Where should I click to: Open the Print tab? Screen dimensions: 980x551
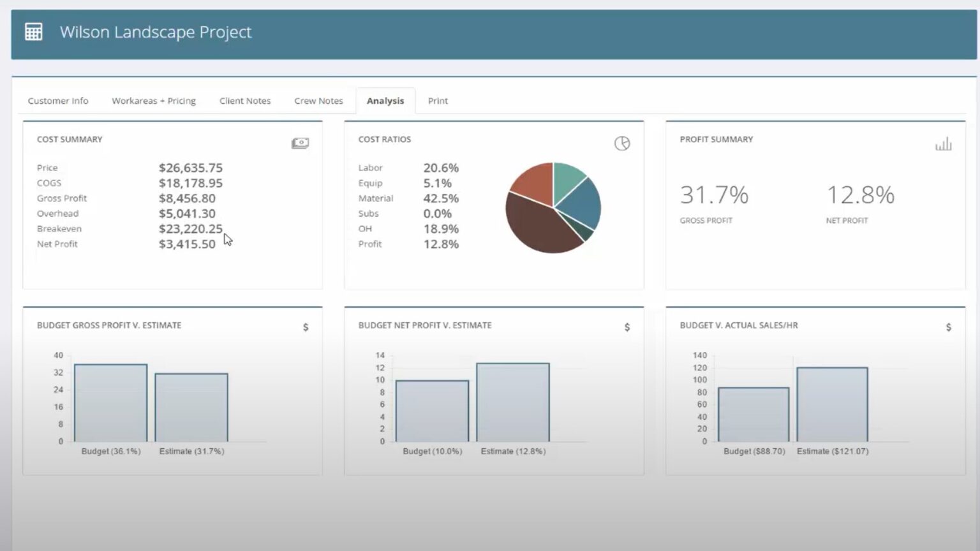pyautogui.click(x=438, y=101)
